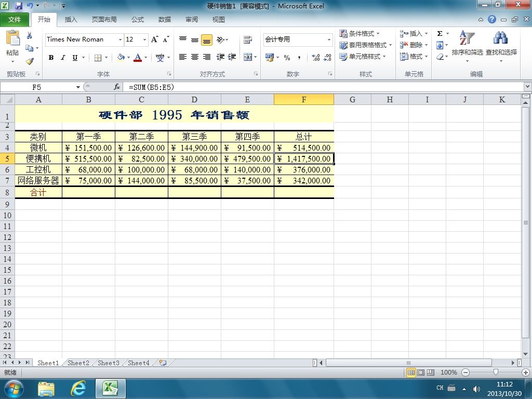Click the AutoSum sigma icon
Image resolution: width=532 pixels, height=399 pixels.
point(440,33)
